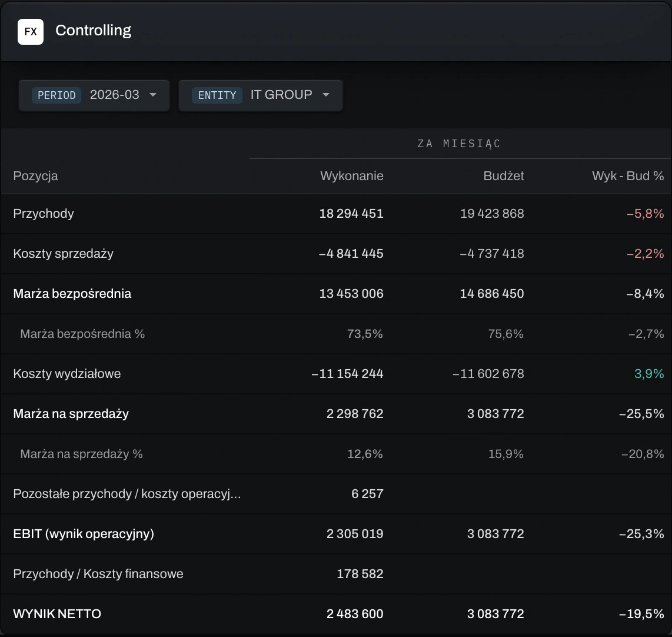Click the Entity dropdown arrow

pos(326,95)
